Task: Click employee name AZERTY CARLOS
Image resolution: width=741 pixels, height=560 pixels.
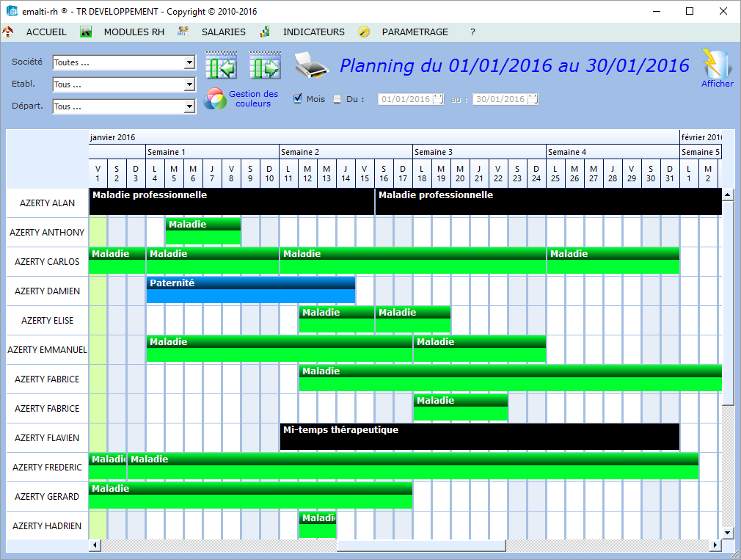Action: [47, 262]
